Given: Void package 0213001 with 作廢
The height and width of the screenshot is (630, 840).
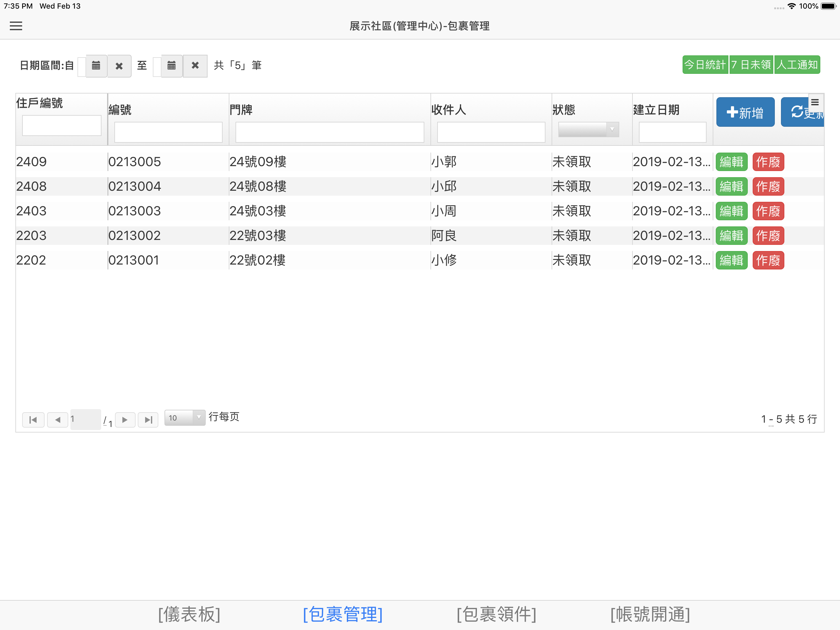Looking at the screenshot, I should [768, 260].
